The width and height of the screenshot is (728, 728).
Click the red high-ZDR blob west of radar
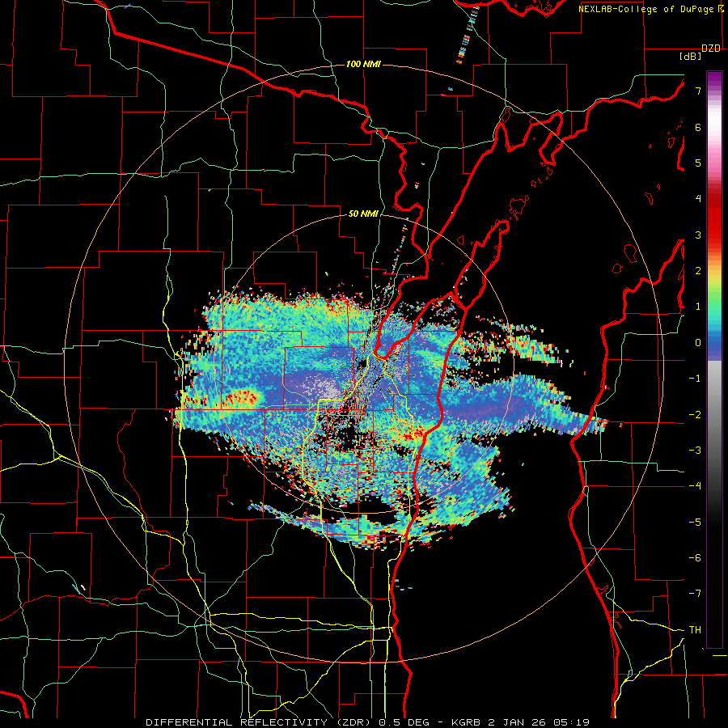point(241,398)
